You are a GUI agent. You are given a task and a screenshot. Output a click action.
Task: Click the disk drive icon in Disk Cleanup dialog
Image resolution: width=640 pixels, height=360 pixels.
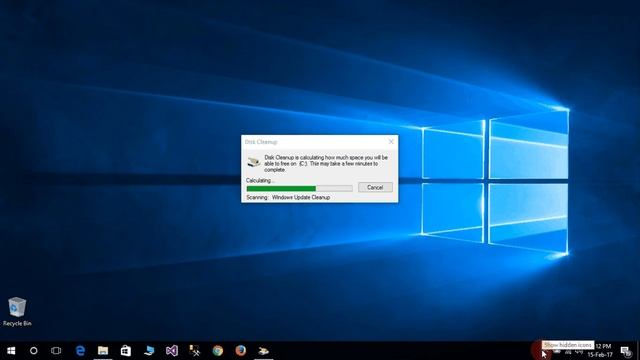tap(253, 162)
